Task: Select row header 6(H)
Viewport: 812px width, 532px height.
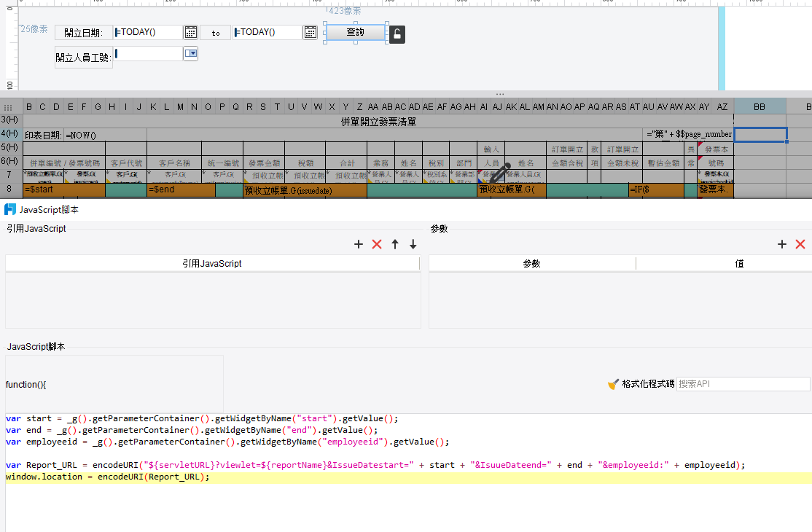Action: click(x=9, y=162)
